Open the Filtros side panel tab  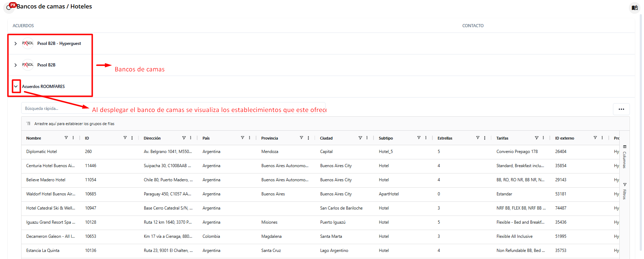(624, 191)
